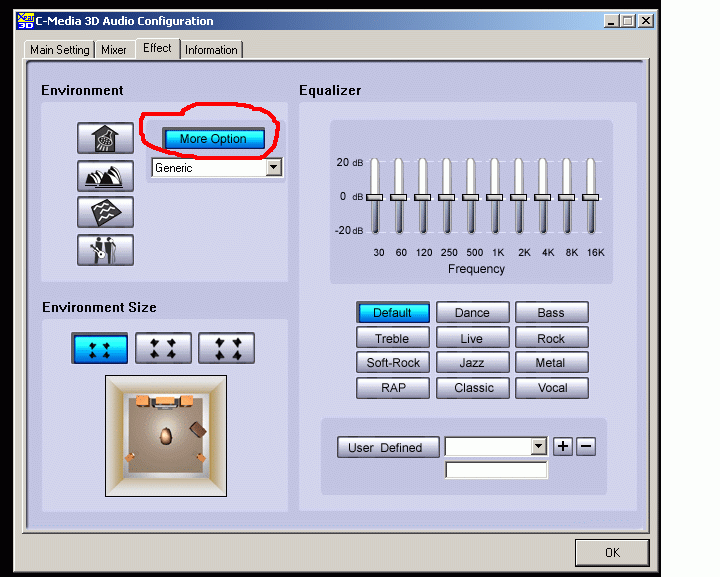Add a user preset with plus button
The image size is (720, 577).
tap(563, 446)
